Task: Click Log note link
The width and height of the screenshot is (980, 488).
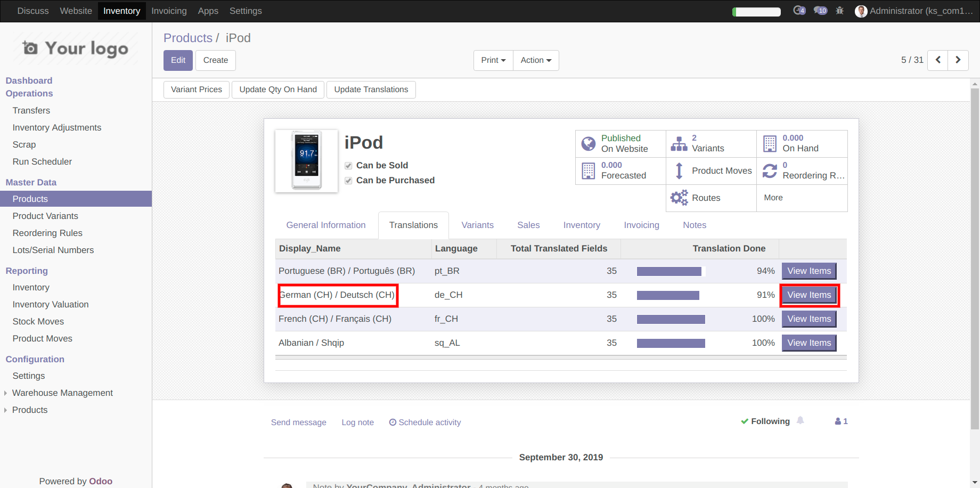Action: 357,422
